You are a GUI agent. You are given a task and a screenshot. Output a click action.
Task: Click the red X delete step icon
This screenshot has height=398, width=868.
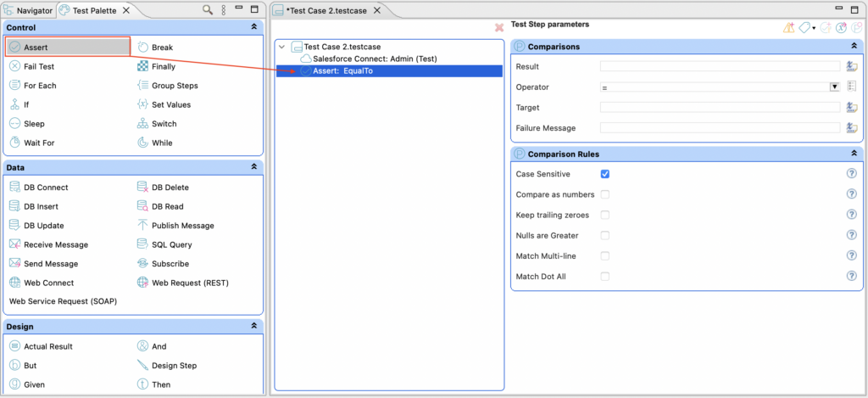point(498,27)
